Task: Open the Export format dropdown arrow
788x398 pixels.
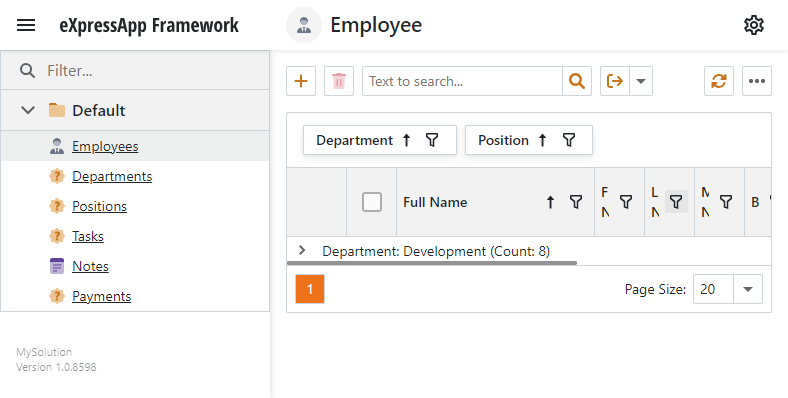Action: point(641,81)
